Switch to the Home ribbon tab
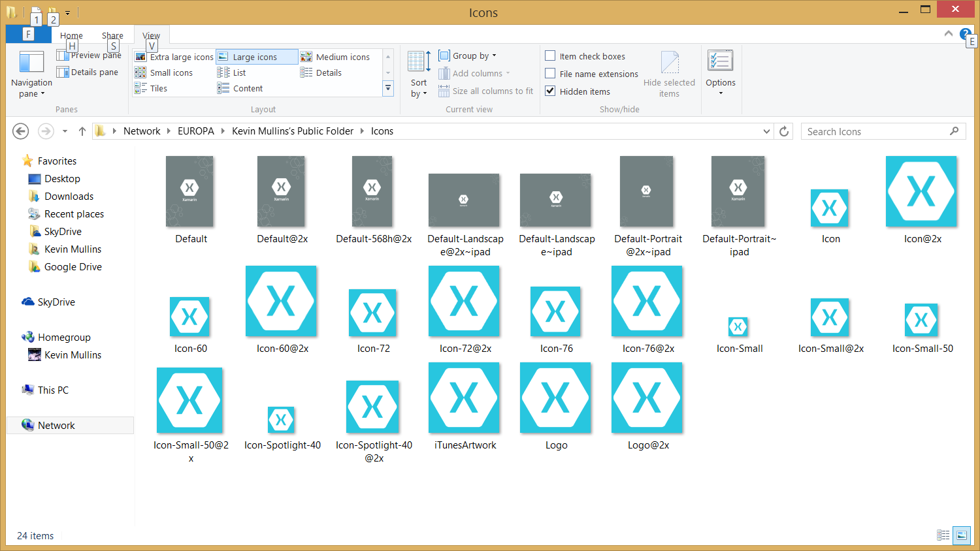The width and height of the screenshot is (980, 551). pos(71,36)
